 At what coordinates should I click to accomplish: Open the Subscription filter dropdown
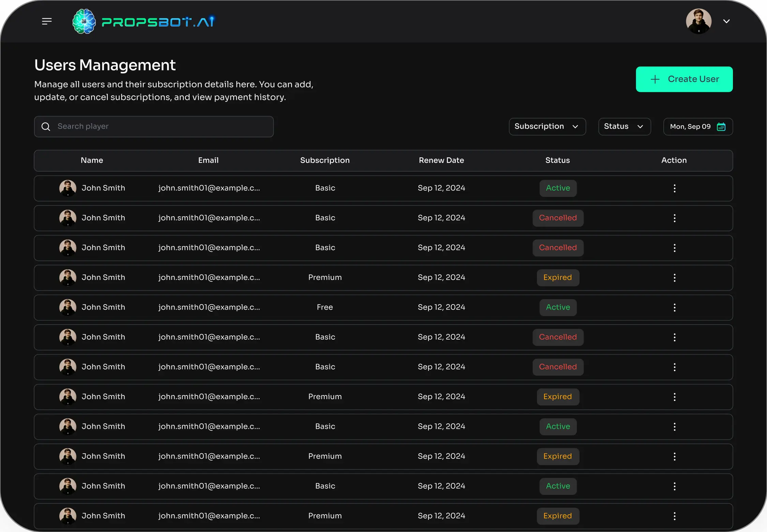click(x=547, y=126)
